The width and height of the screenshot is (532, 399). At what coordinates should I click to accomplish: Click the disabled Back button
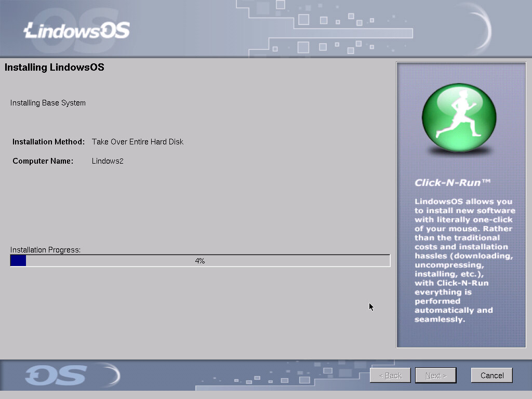coord(390,376)
